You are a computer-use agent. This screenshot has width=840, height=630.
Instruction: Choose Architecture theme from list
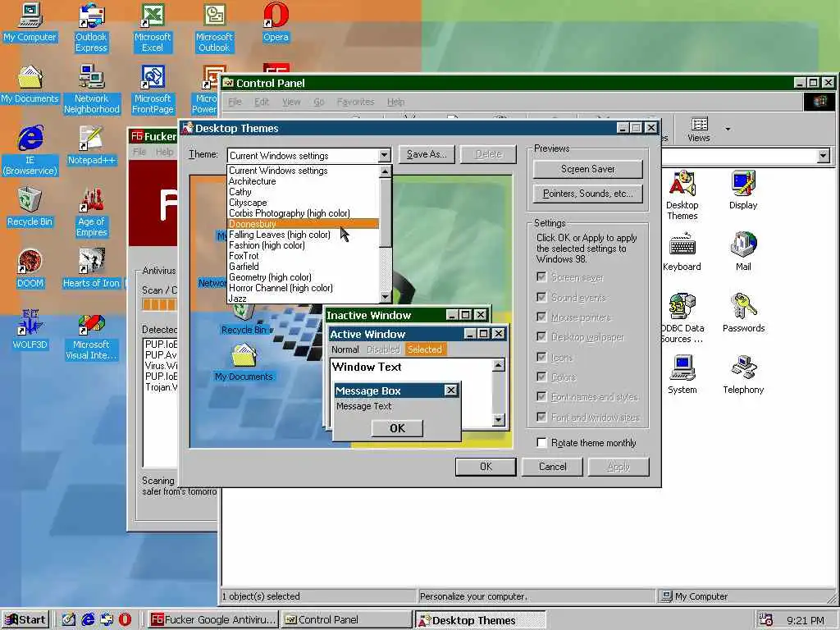coord(304,181)
